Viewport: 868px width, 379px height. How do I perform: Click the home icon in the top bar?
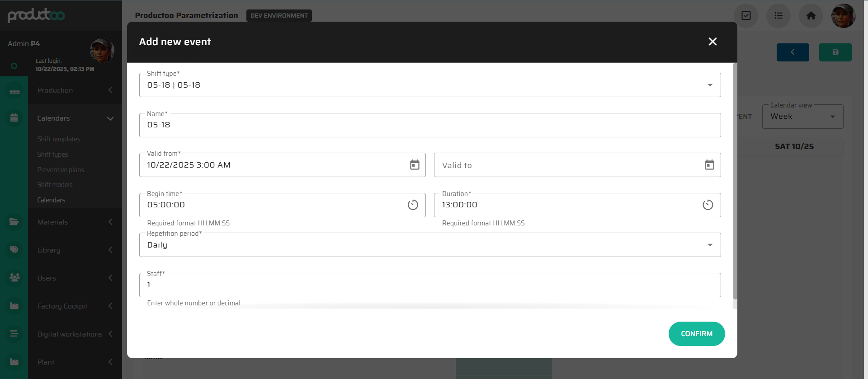[811, 16]
